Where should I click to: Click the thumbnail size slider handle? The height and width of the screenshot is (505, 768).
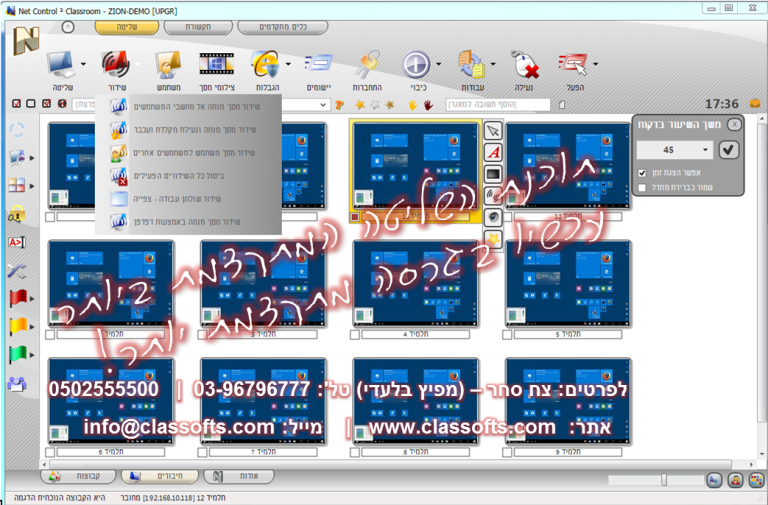pyautogui.click(x=664, y=480)
